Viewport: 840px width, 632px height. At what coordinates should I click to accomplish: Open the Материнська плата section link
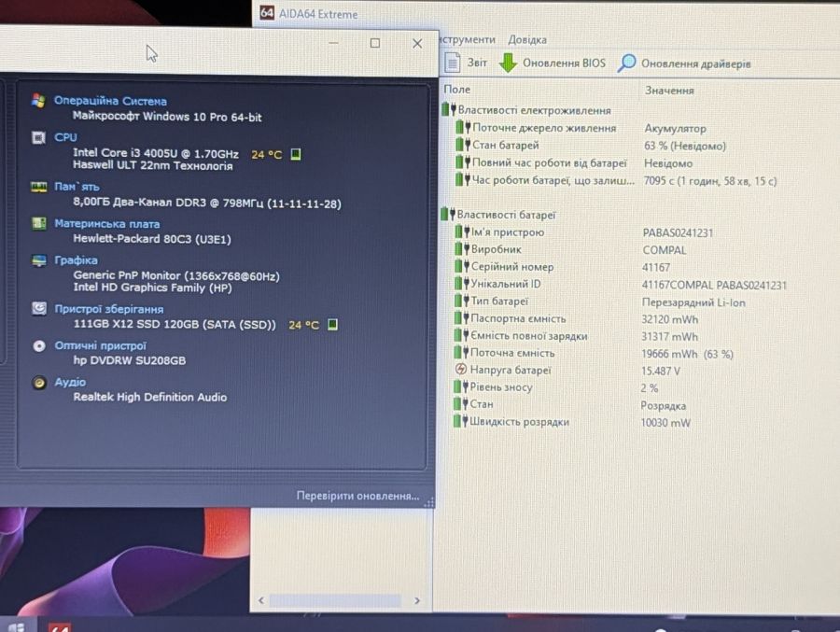pyautogui.click(x=107, y=223)
